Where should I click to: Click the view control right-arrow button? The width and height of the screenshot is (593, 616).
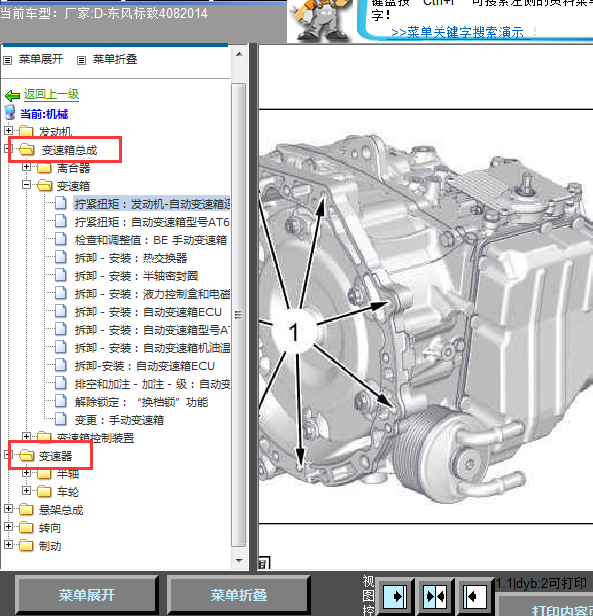395,597
